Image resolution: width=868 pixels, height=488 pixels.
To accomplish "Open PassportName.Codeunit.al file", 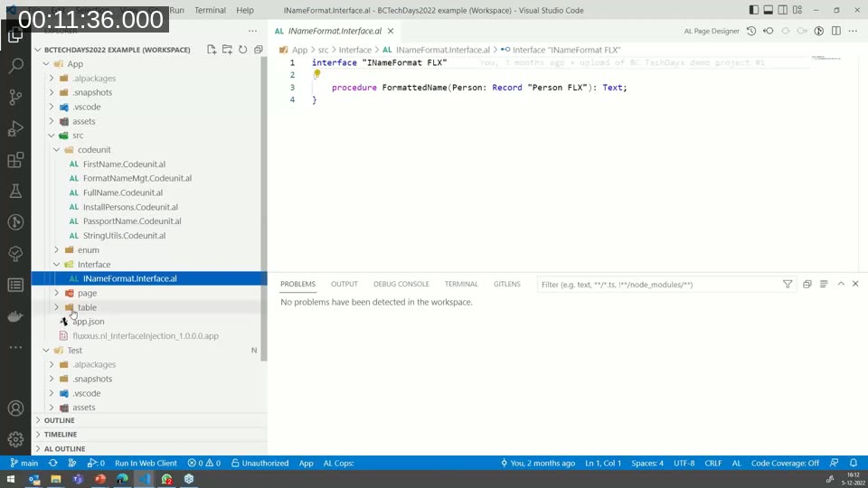I will (x=132, y=221).
